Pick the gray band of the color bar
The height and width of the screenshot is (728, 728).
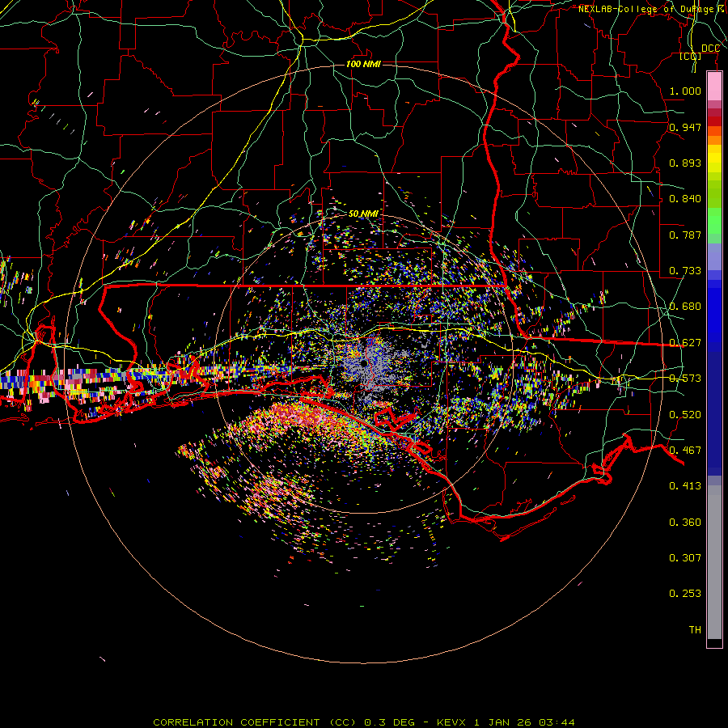point(714,562)
